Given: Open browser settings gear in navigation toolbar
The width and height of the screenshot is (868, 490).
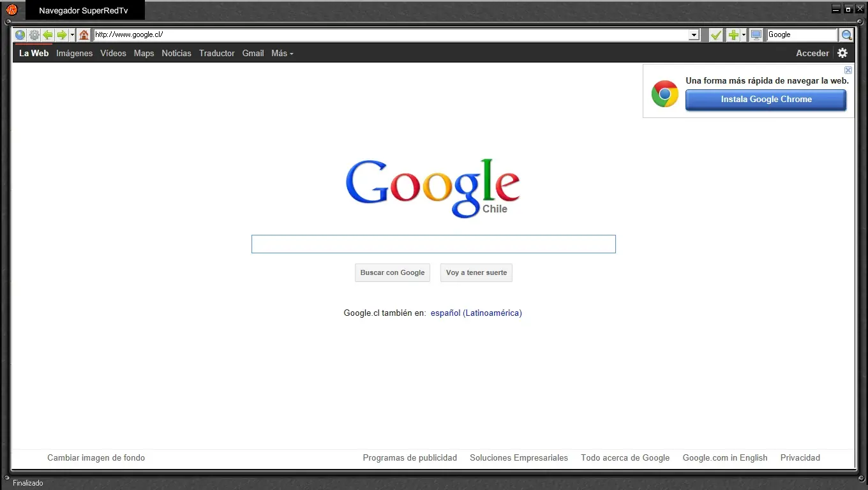Looking at the screenshot, I should [x=34, y=35].
